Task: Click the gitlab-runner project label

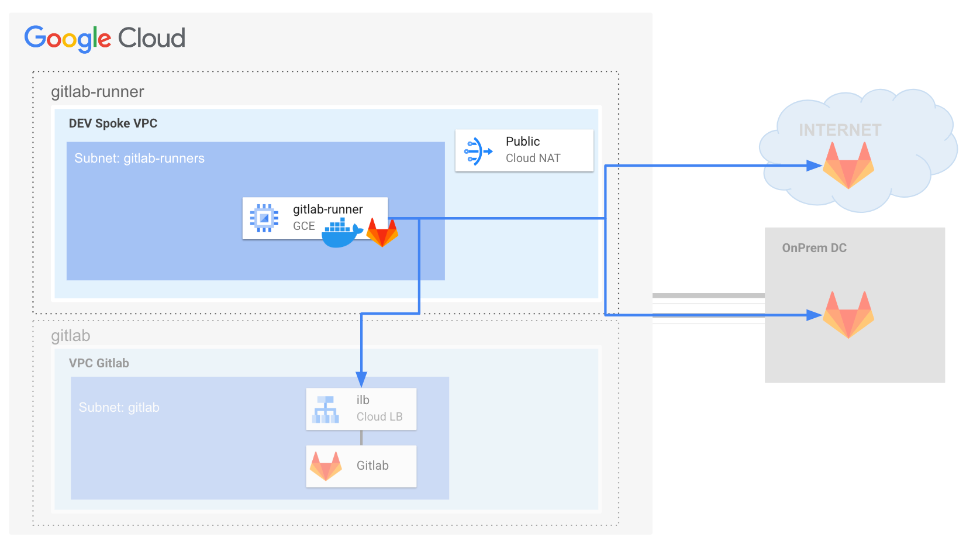Action: (x=97, y=92)
